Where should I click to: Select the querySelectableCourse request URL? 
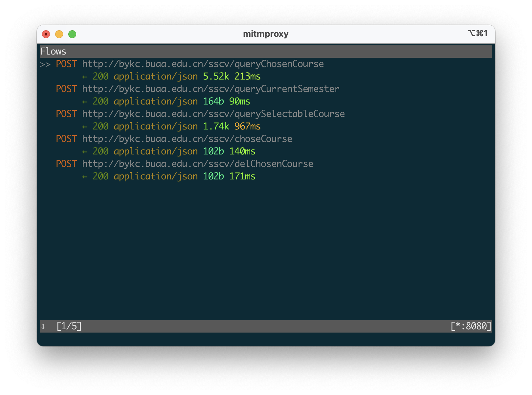click(x=213, y=114)
